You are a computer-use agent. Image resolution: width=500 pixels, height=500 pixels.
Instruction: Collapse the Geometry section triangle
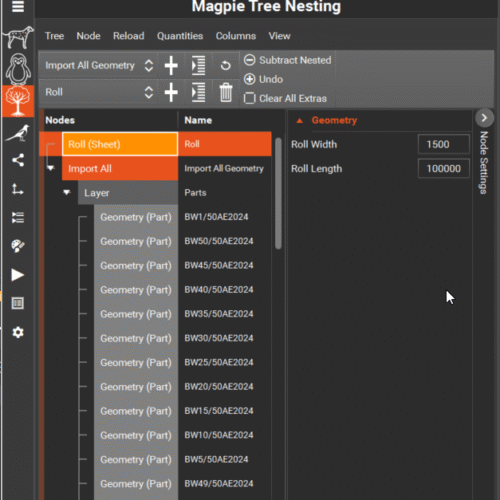[299, 121]
